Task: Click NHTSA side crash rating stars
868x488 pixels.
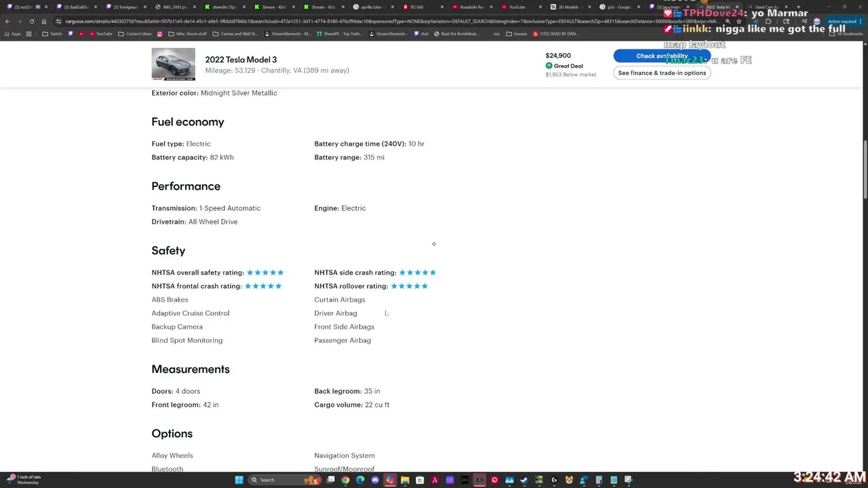Action: click(418, 272)
